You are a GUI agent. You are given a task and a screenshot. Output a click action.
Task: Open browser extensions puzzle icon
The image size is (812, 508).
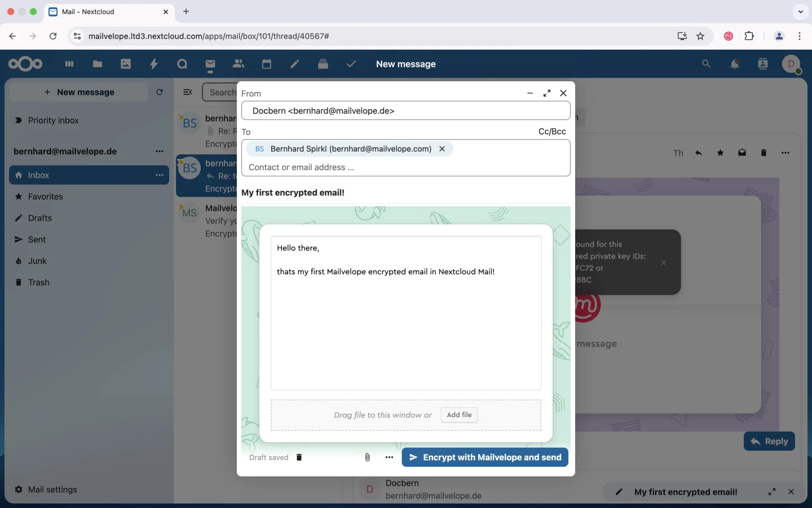click(749, 36)
